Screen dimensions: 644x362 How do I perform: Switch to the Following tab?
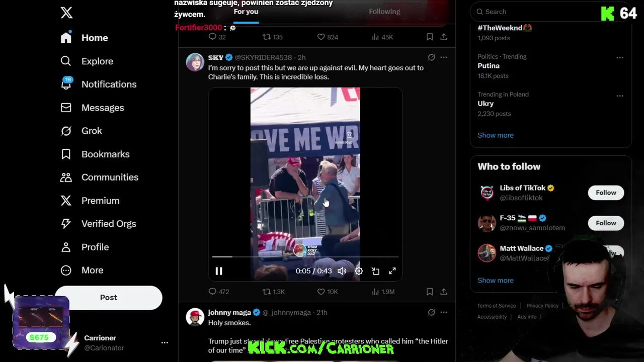[x=384, y=12]
